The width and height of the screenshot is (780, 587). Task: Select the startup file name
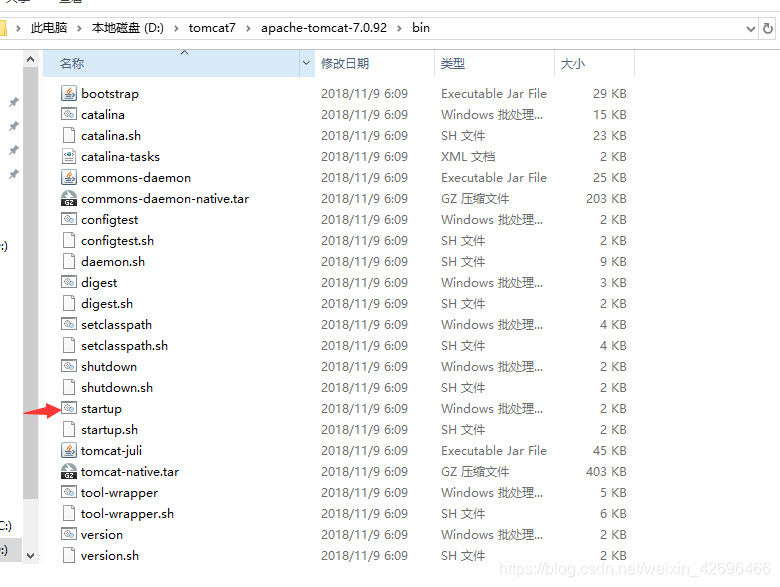pyautogui.click(x=101, y=408)
